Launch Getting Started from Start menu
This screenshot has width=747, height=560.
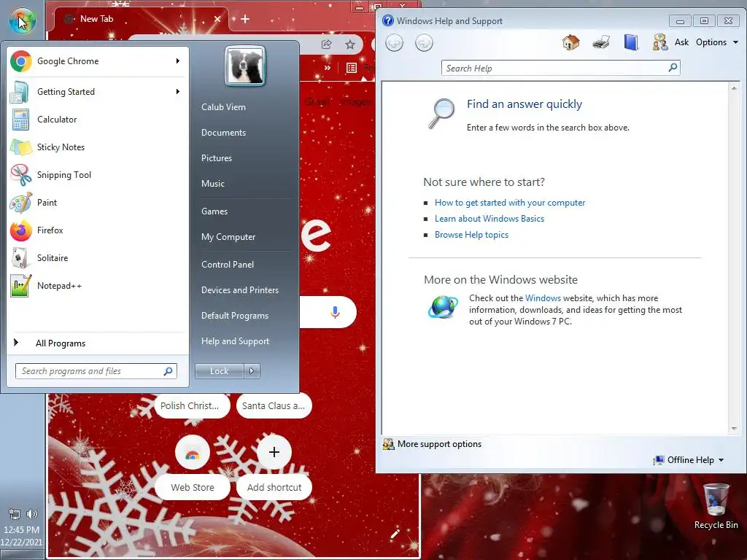[x=97, y=91]
